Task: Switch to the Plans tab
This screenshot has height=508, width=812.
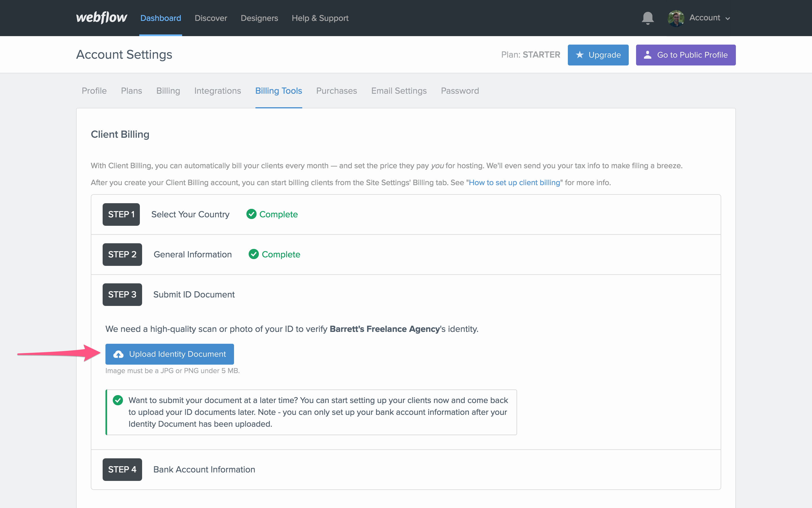Action: pyautogui.click(x=132, y=91)
